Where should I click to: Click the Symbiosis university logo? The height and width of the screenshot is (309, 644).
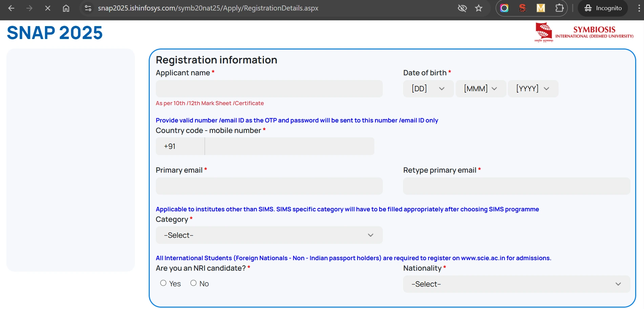click(584, 32)
